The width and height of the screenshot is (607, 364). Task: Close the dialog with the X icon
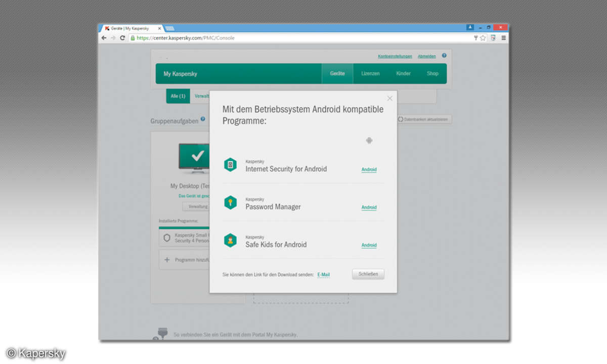389,99
